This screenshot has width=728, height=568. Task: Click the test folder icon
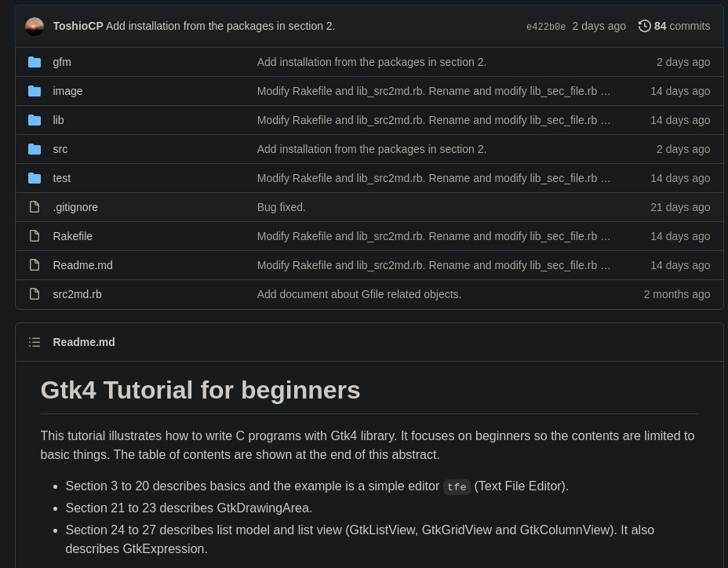point(35,178)
